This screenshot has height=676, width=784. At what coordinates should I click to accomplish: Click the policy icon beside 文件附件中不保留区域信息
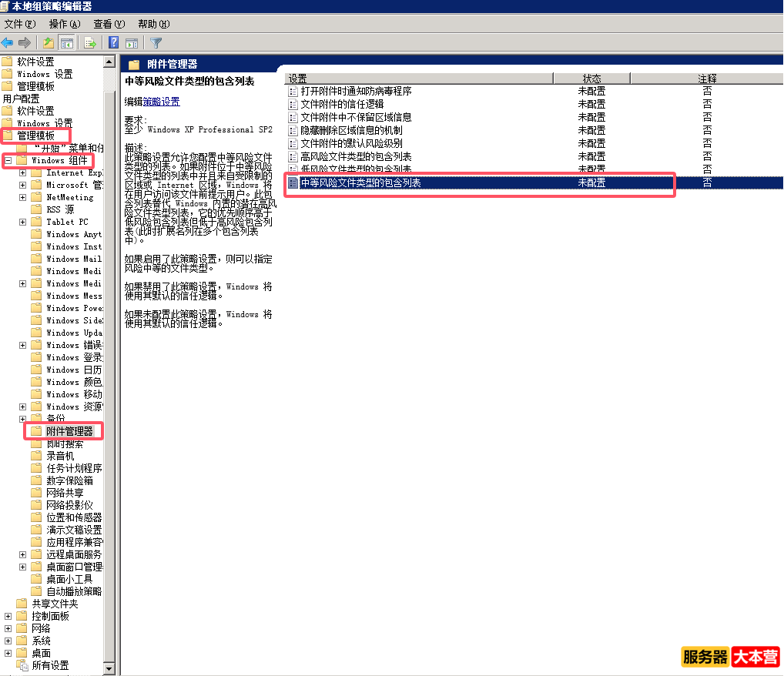click(x=293, y=118)
